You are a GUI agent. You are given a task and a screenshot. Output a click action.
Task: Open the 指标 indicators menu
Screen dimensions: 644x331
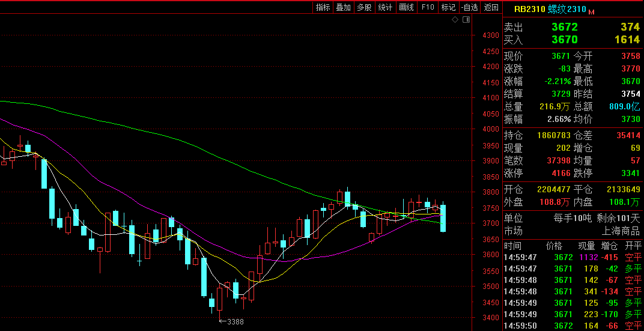pos(323,7)
